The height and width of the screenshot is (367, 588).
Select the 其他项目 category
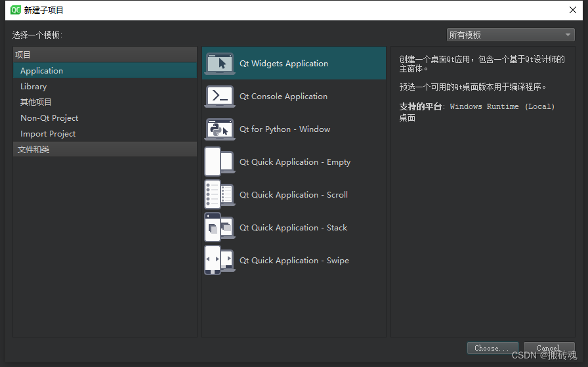(x=105, y=102)
